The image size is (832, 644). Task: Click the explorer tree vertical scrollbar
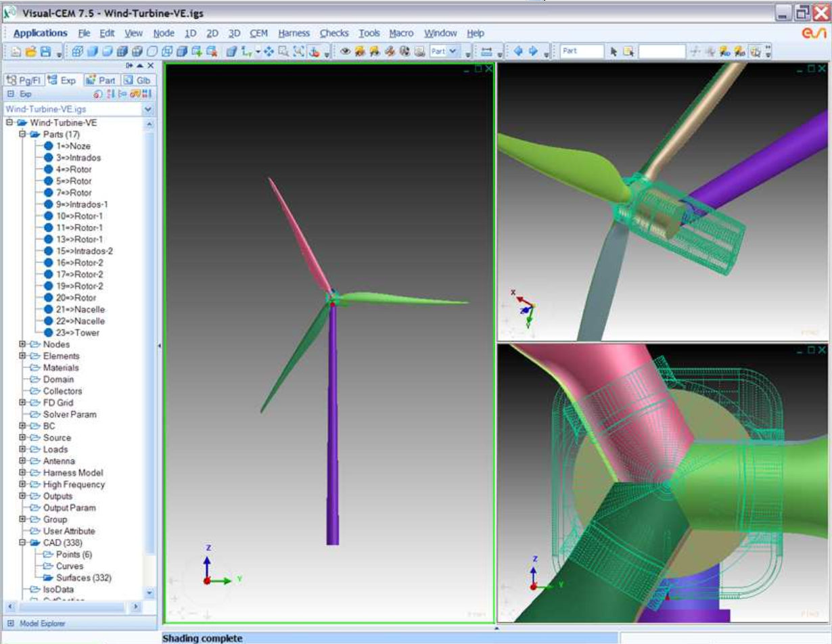pyautogui.click(x=149, y=359)
